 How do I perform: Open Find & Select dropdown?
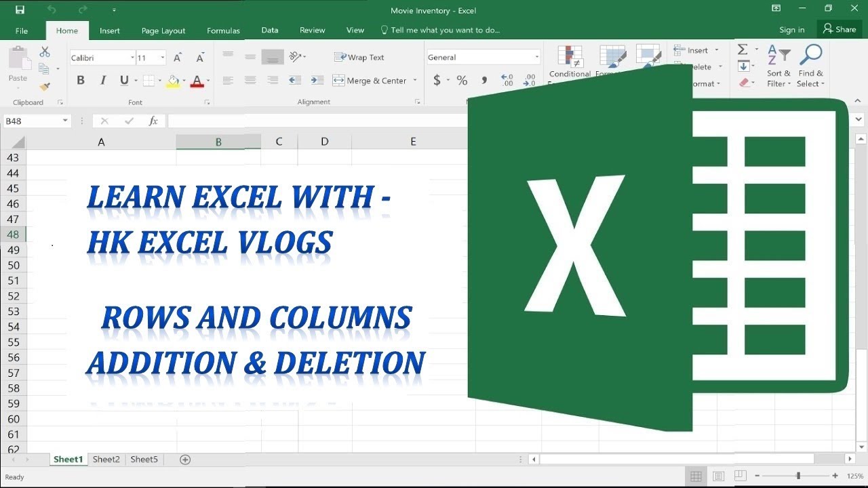[810, 66]
